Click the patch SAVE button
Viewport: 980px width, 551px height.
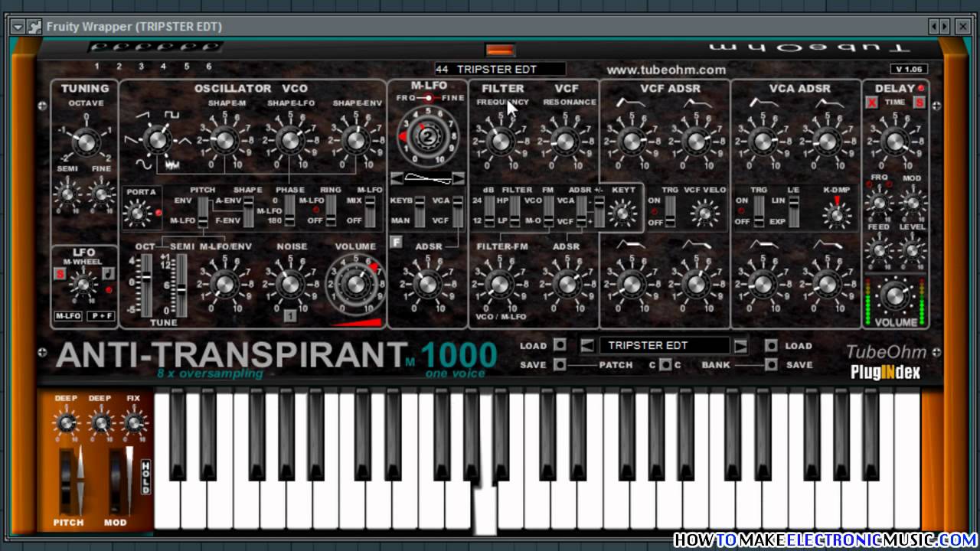[x=560, y=364]
